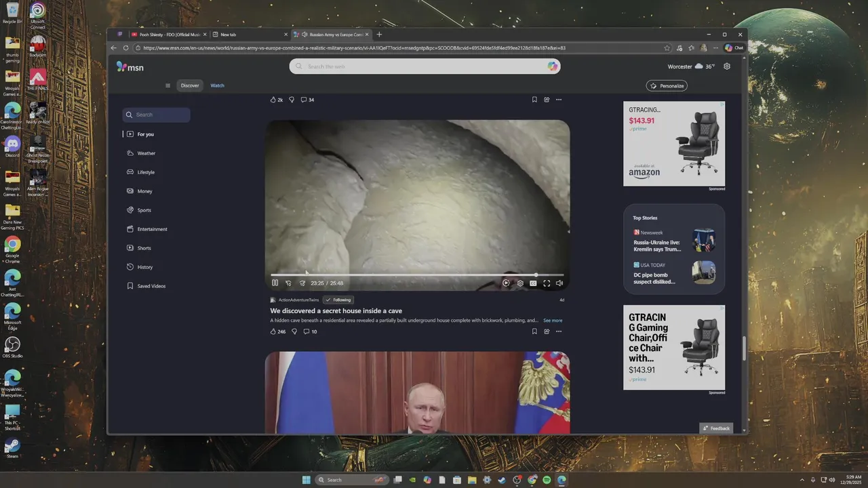Refresh the browser page
This screenshot has width=868, height=488.
point(125,48)
